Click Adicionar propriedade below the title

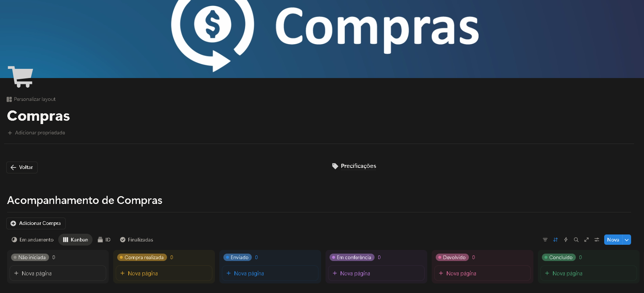coord(36,133)
